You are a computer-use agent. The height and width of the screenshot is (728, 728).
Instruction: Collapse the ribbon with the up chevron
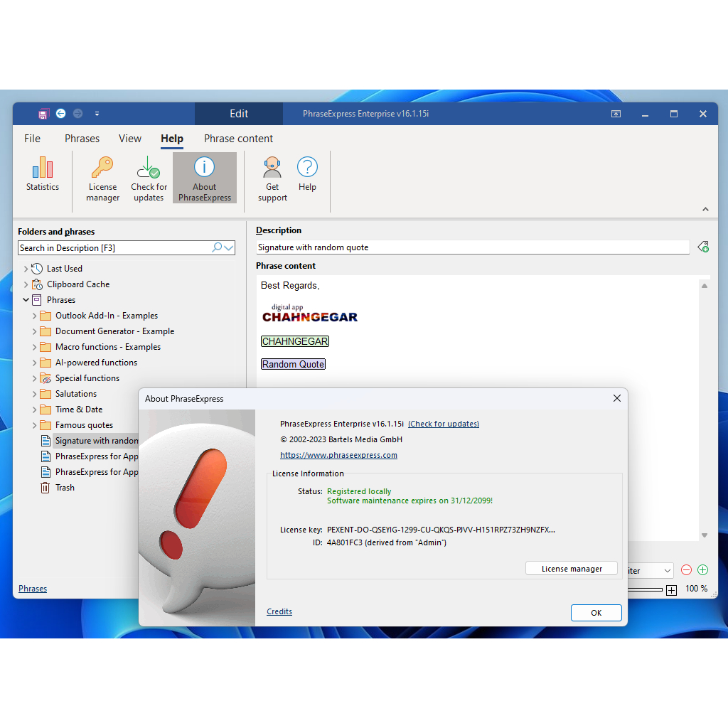tap(705, 210)
